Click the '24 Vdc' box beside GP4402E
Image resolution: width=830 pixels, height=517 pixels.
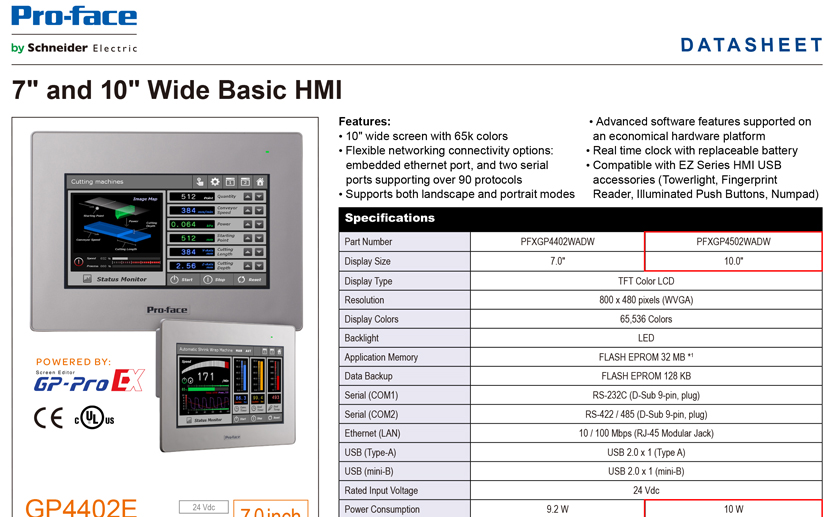(204, 507)
